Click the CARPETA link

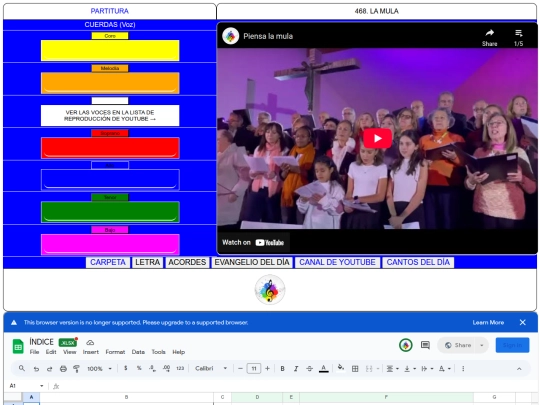tap(108, 262)
